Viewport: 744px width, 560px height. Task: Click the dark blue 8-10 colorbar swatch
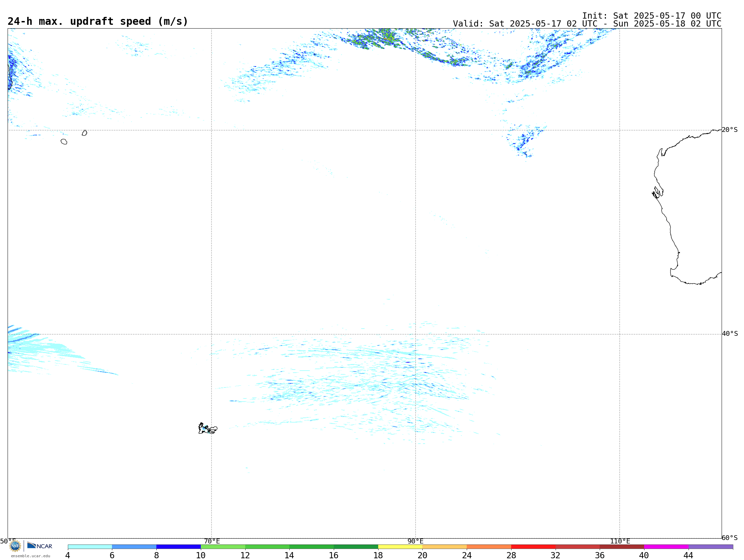(x=178, y=547)
